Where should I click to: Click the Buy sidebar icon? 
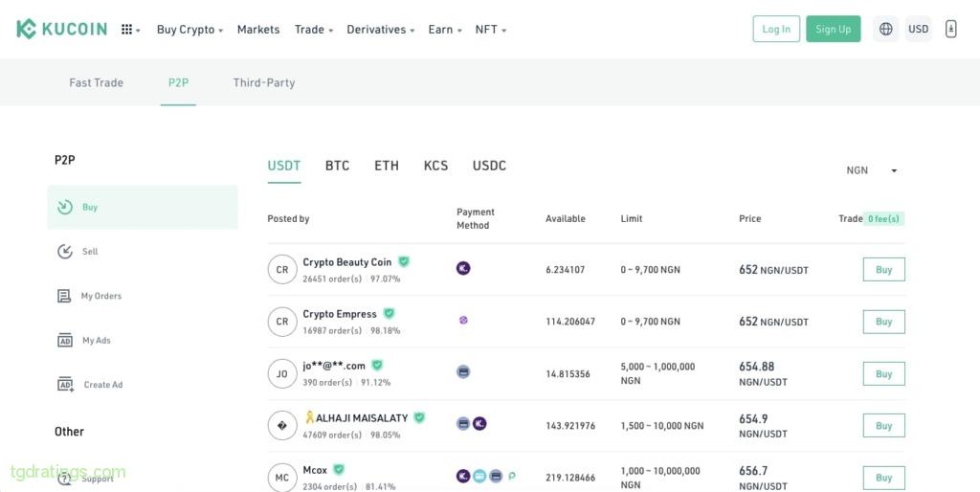point(65,207)
